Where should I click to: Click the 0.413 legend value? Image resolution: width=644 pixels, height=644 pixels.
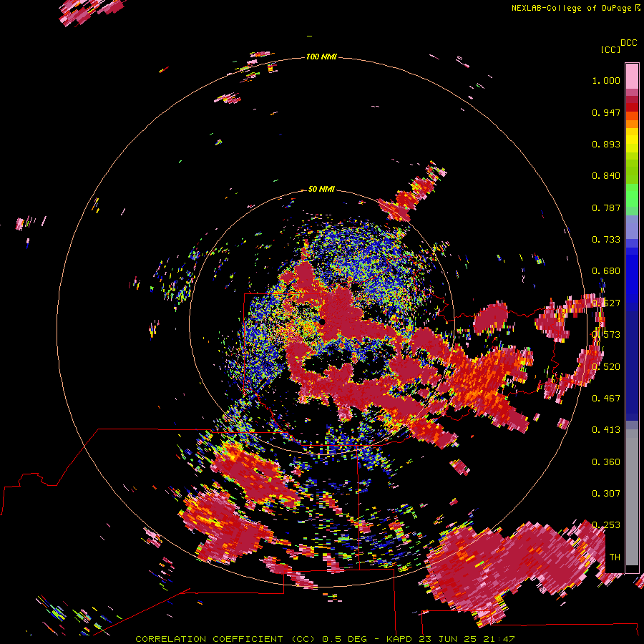coord(606,429)
